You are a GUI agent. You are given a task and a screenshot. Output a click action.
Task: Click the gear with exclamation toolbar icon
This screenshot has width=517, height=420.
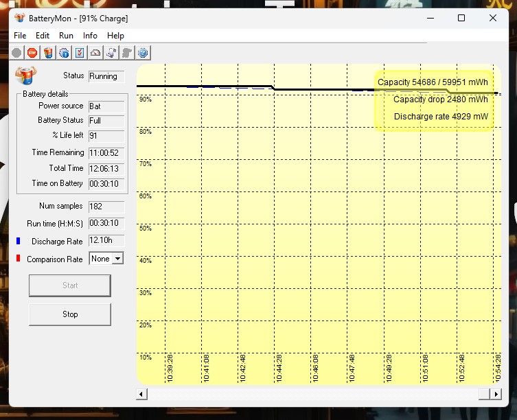point(64,53)
